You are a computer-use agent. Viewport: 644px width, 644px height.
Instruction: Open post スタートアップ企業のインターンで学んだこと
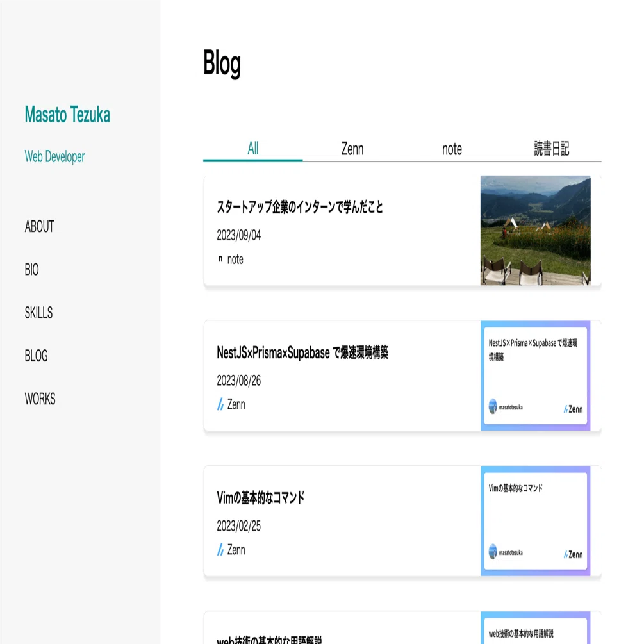pos(300,206)
